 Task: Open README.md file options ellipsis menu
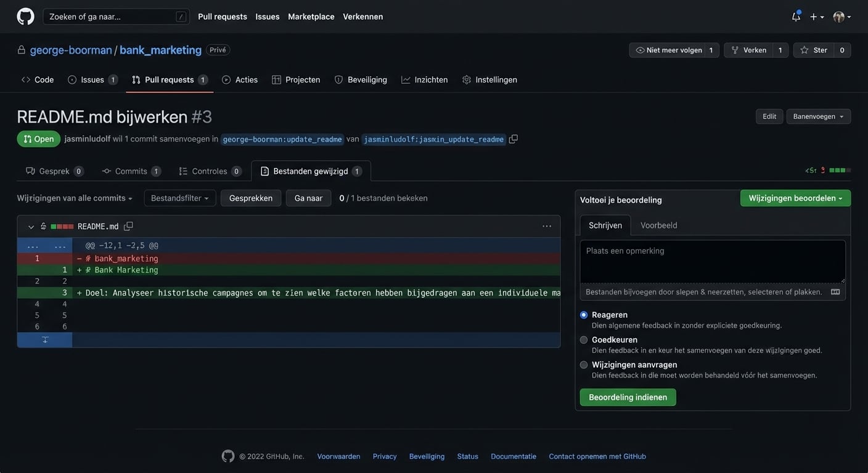[547, 227]
